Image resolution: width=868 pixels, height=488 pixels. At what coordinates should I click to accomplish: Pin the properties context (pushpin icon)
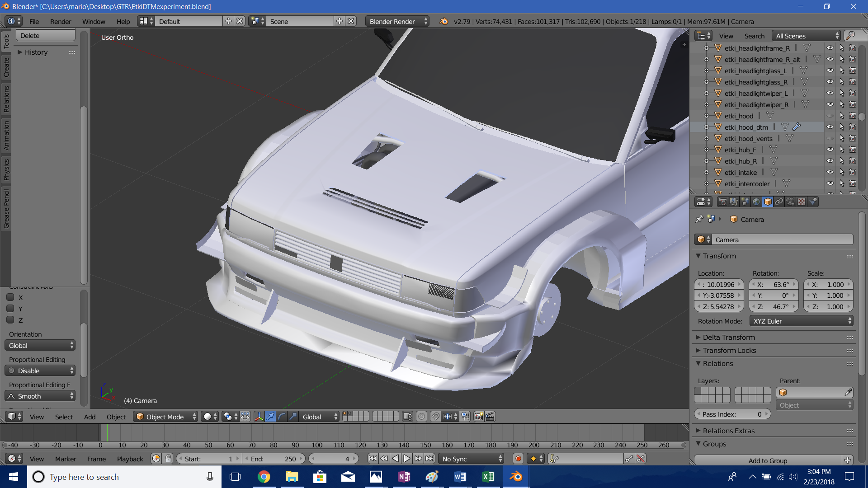[699, 219]
